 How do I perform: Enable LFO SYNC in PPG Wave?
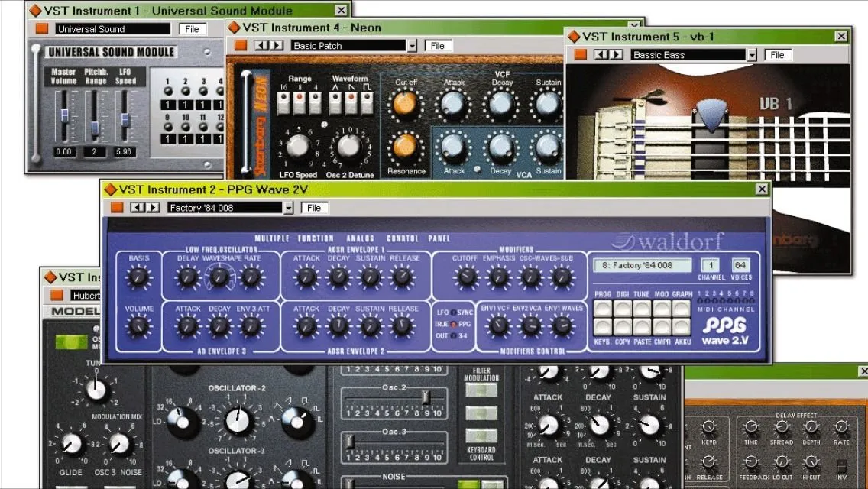(x=453, y=313)
